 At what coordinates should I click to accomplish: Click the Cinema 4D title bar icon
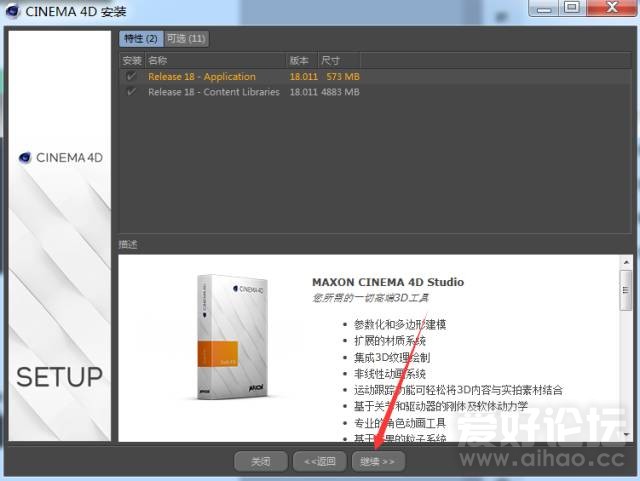pos(11,10)
